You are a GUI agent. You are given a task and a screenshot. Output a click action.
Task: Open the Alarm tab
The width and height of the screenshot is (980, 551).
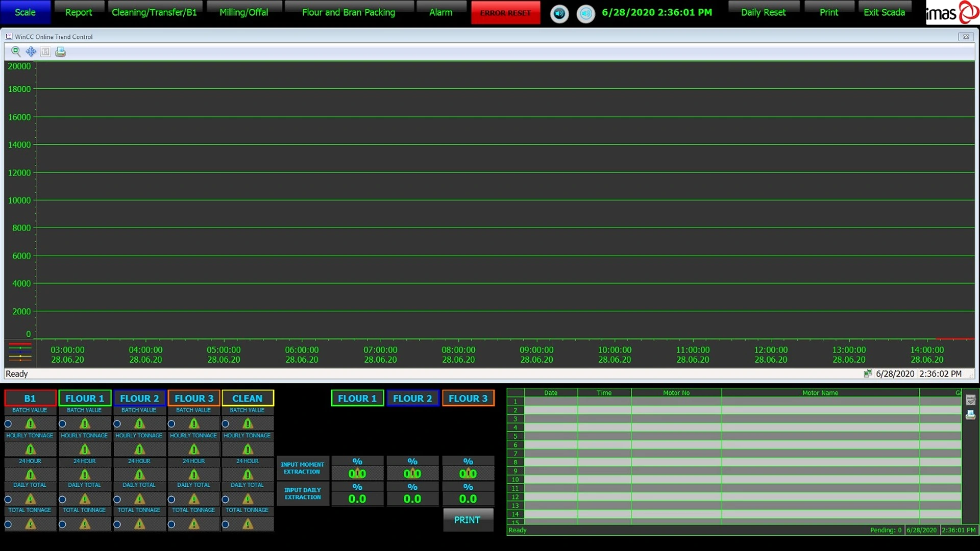click(x=441, y=12)
